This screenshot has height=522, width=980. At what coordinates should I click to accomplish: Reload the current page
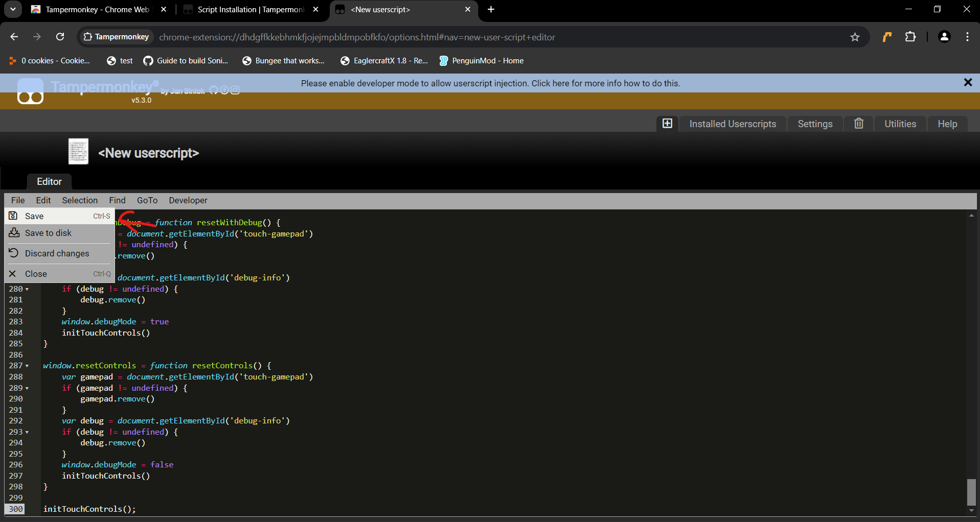point(60,37)
